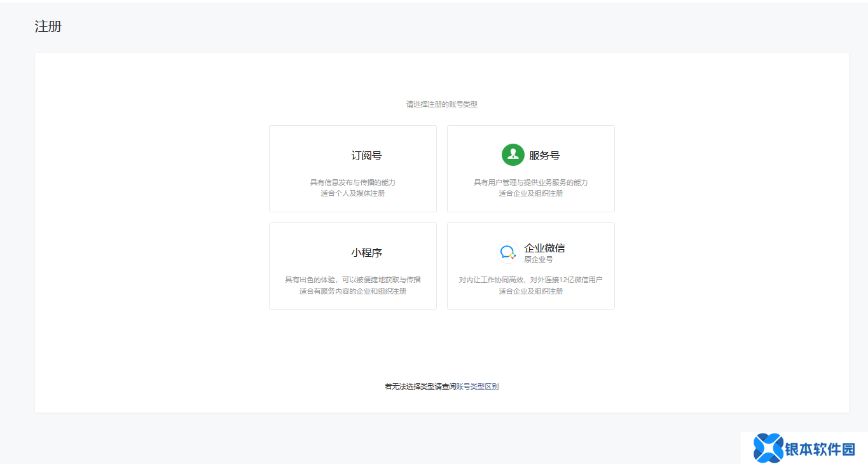Image resolution: width=868 pixels, height=464 pixels.
Task: Select the 小程序 card title
Action: [x=366, y=253]
